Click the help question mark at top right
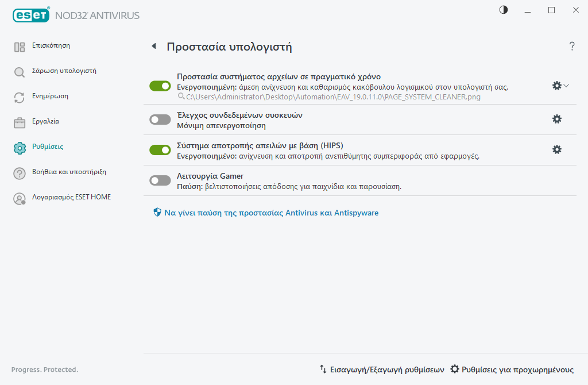 (572, 47)
